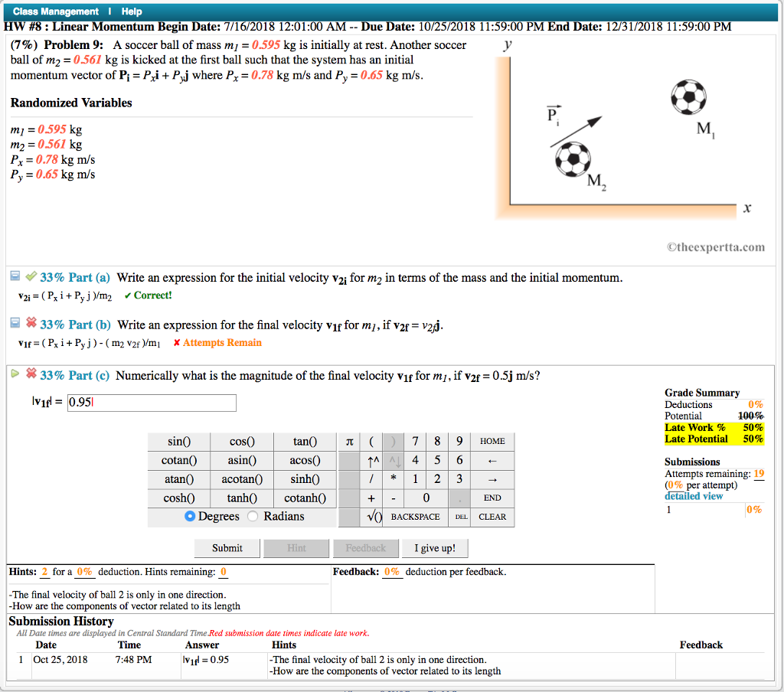Collapse the Part (b) section
Screen dimensions: 784x692
(15, 322)
